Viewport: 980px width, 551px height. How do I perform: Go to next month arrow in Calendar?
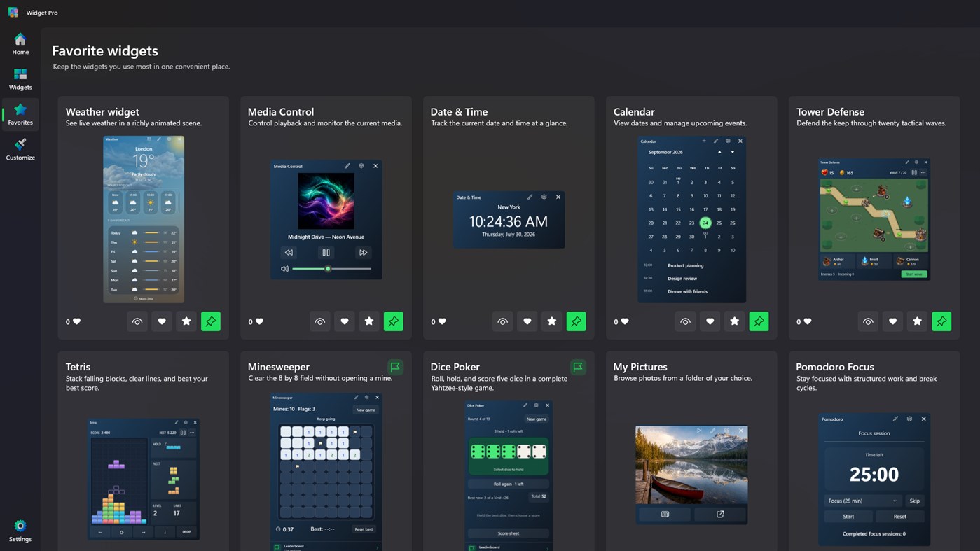[733, 152]
